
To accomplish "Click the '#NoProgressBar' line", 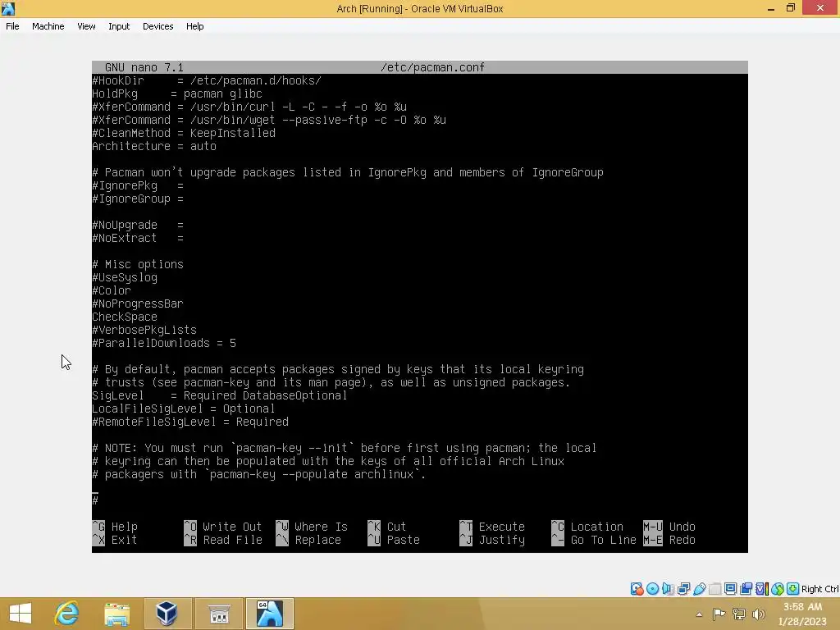I will tap(138, 304).
